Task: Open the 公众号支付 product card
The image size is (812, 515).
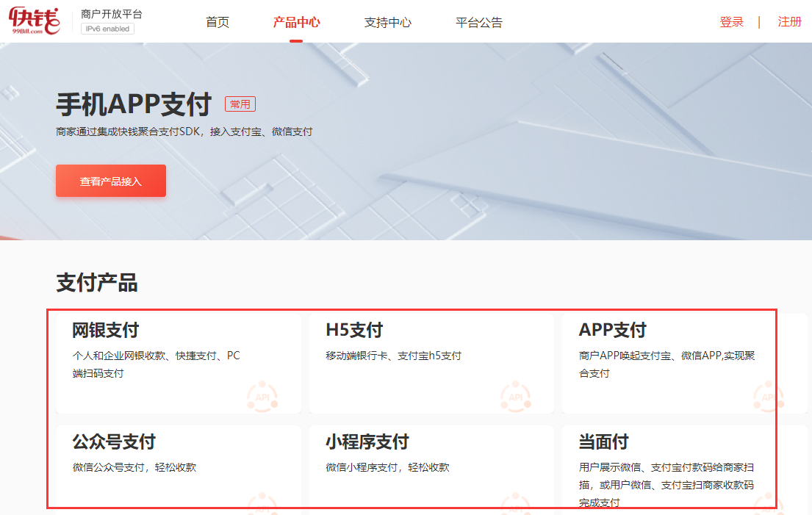Action: pyautogui.click(x=179, y=470)
